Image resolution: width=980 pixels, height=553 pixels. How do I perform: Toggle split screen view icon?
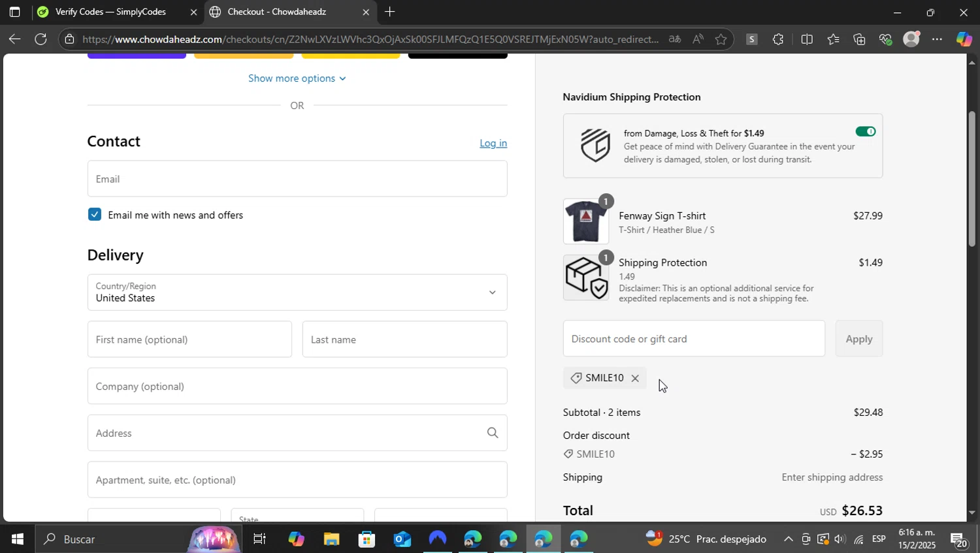807,39
